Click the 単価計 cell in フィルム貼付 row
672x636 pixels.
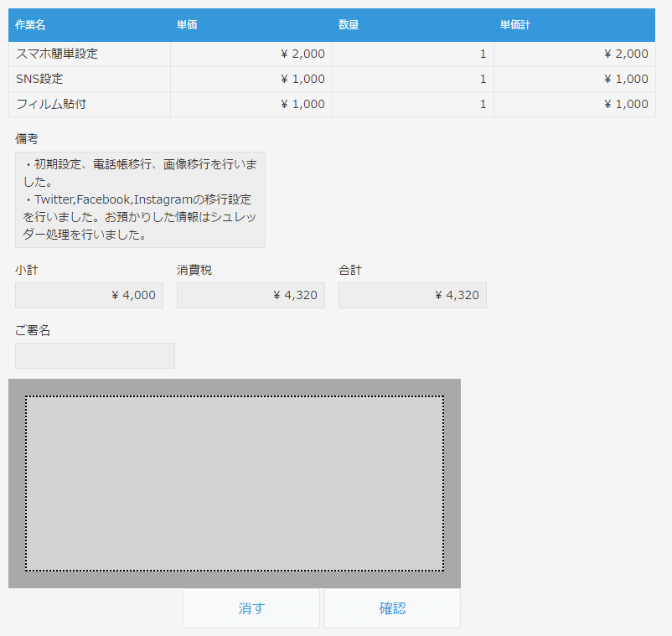[575, 104]
